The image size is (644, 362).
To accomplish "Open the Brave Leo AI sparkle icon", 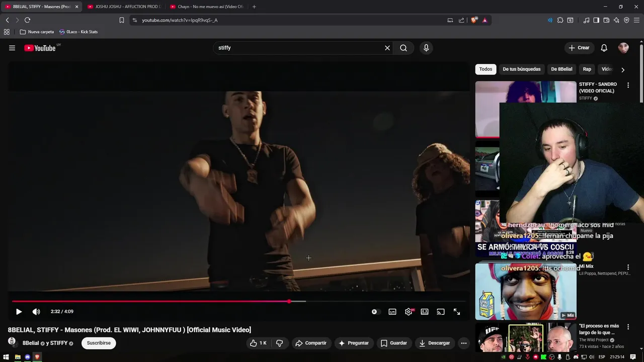I will point(616,20).
